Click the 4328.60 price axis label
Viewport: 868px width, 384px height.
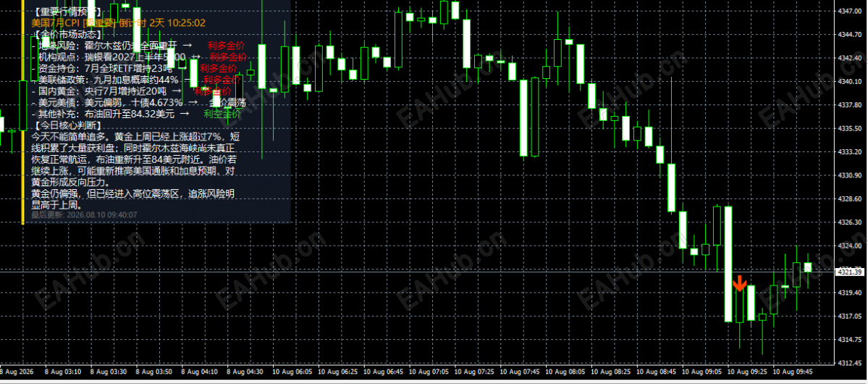pyautogui.click(x=851, y=199)
